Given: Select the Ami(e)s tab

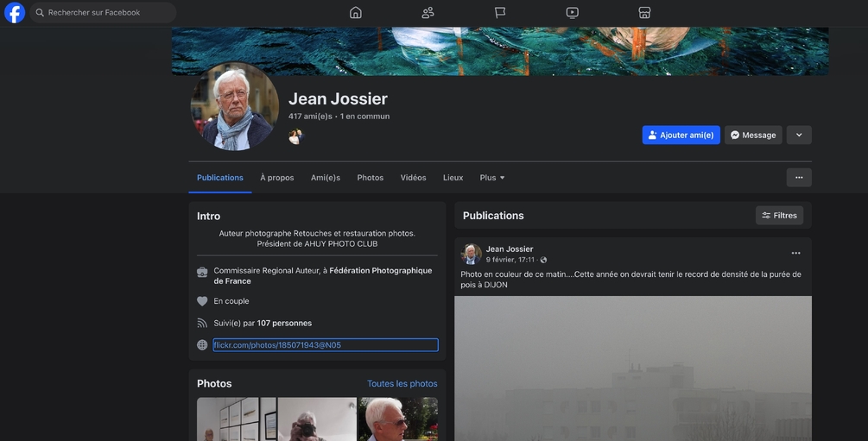Looking at the screenshot, I should [326, 178].
